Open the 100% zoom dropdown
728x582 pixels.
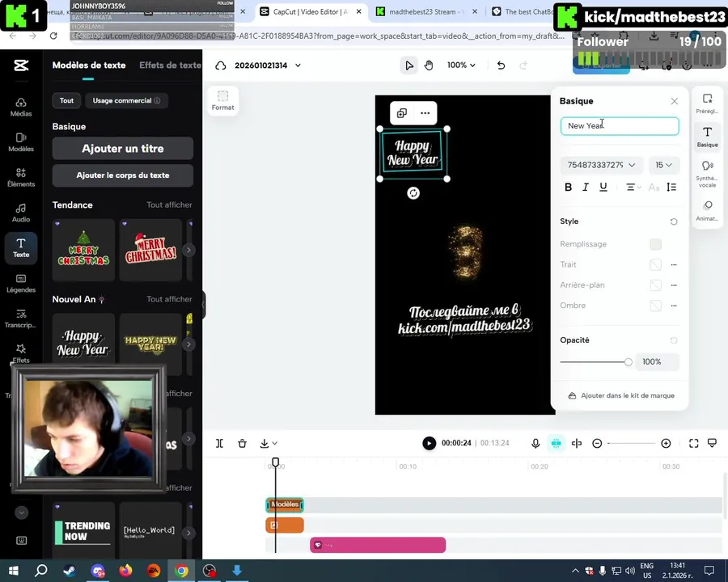[461, 65]
